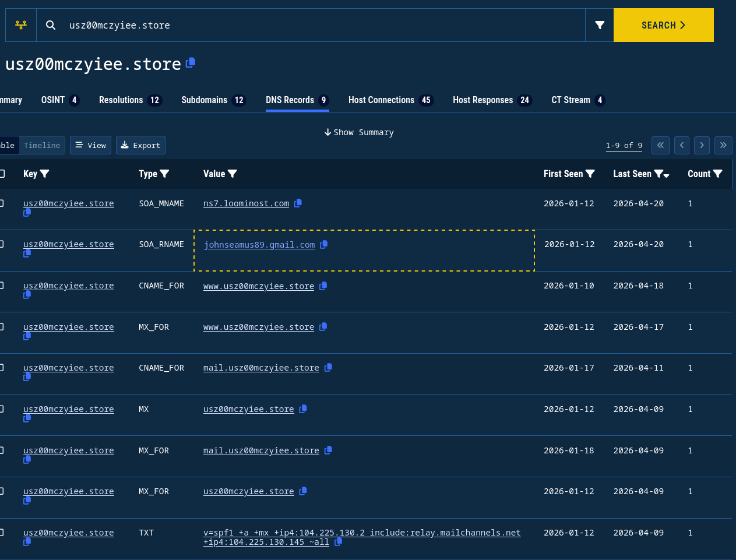Screen dimensions: 736x560
Task: Copy domain name next to page title
Action: [x=191, y=63]
